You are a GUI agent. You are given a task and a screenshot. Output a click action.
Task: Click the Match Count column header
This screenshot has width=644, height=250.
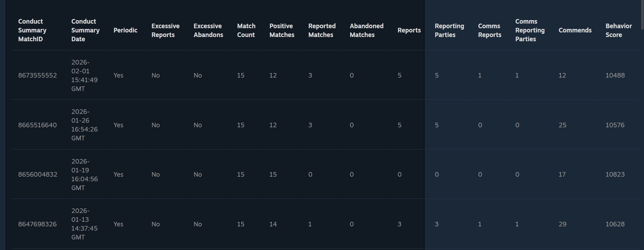coord(246,30)
